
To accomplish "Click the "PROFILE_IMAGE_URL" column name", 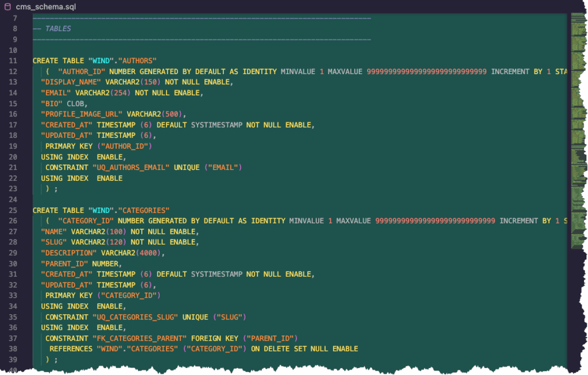I will pos(82,114).
